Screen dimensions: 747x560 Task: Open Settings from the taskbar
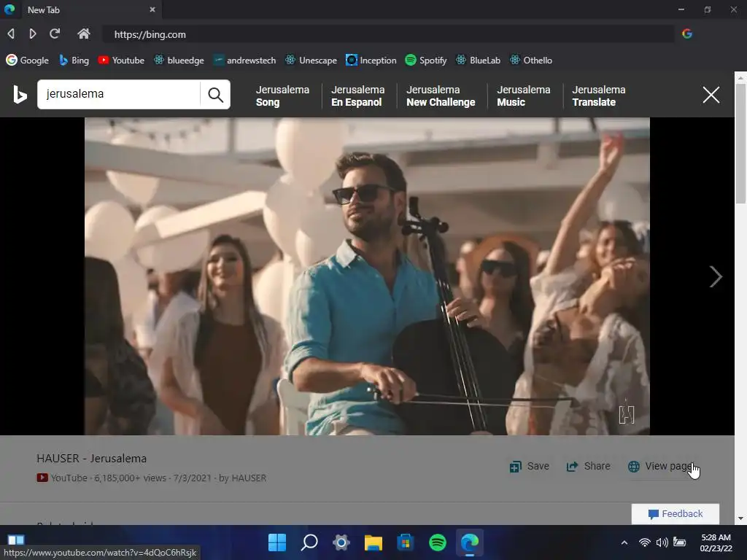pos(341,542)
